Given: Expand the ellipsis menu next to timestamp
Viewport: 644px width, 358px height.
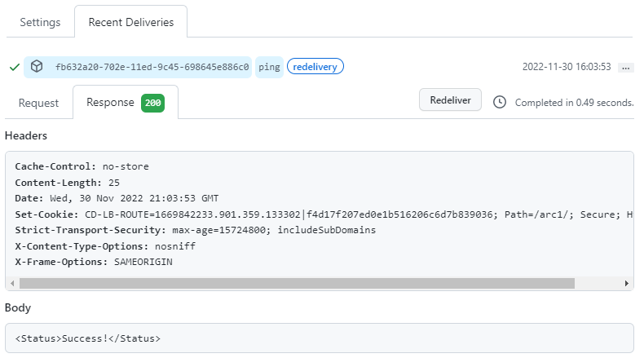Looking at the screenshot, I should click(625, 68).
